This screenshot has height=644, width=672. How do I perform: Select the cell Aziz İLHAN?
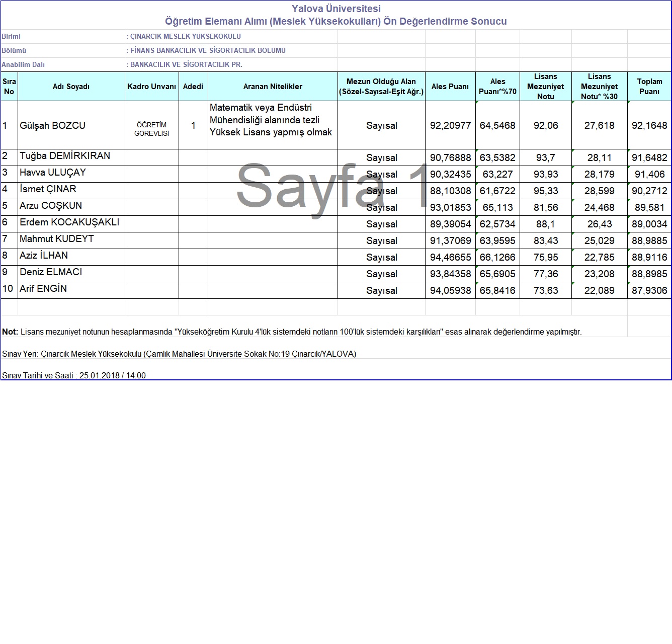pyautogui.click(x=71, y=257)
